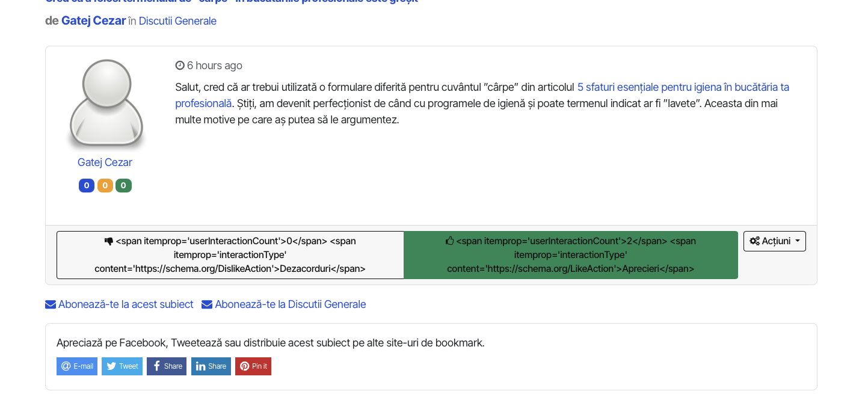The height and width of the screenshot is (394, 868).
Task: Like the post with the green Aprecieri button
Action: [x=570, y=255]
